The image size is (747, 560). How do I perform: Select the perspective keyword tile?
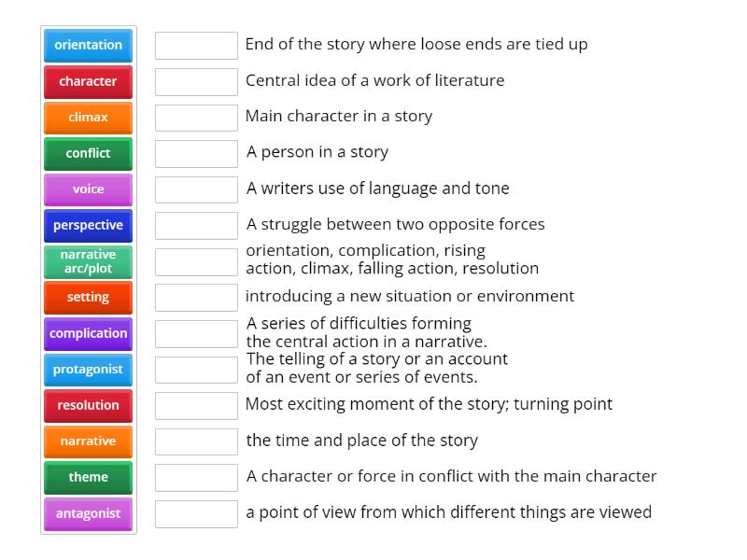[x=88, y=225]
